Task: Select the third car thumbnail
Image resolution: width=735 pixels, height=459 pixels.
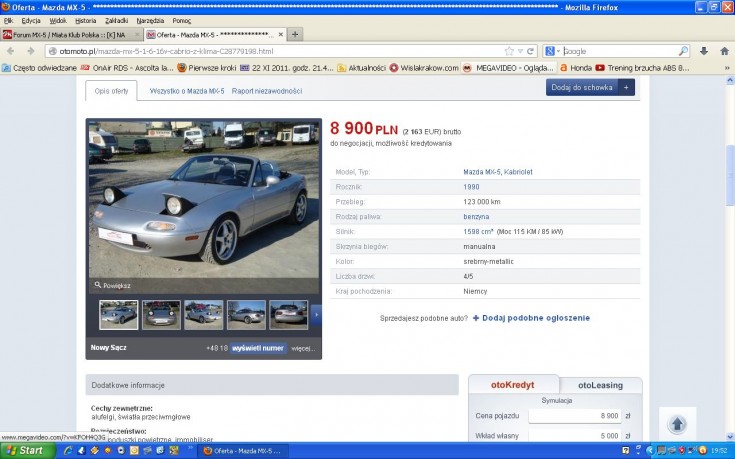Action: pos(203,315)
